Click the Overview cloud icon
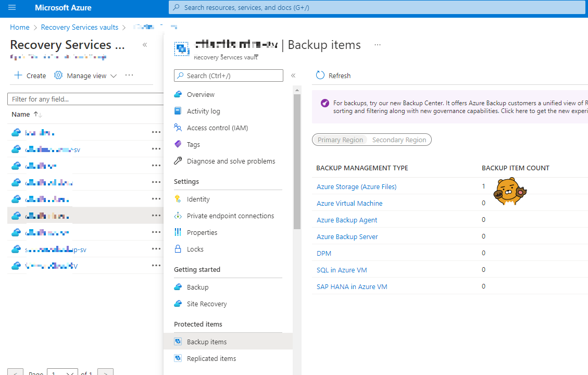Image resolution: width=588 pixels, height=375 pixels. pos(178,94)
